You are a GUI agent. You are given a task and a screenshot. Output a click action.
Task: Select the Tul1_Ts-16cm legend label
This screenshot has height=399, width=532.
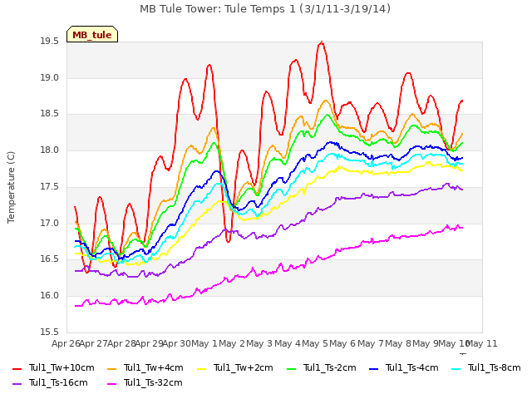coord(58,382)
